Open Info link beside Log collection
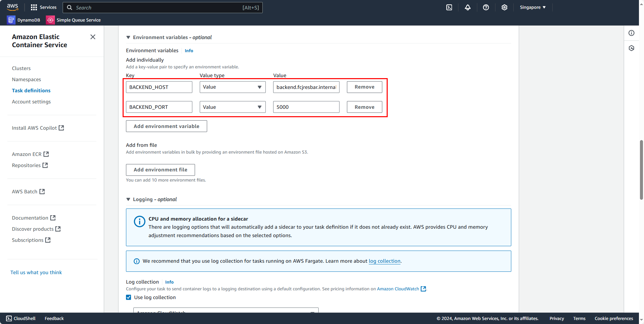 (x=169, y=282)
